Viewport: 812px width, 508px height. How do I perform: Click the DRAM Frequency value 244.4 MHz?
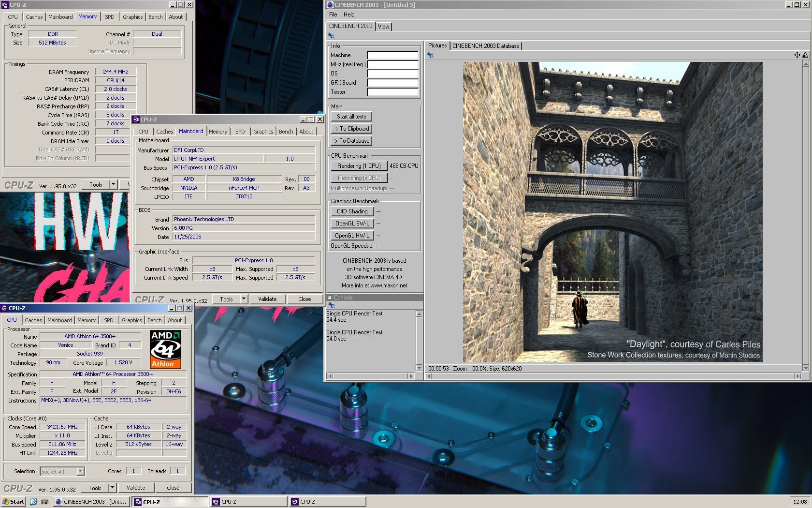pos(116,72)
